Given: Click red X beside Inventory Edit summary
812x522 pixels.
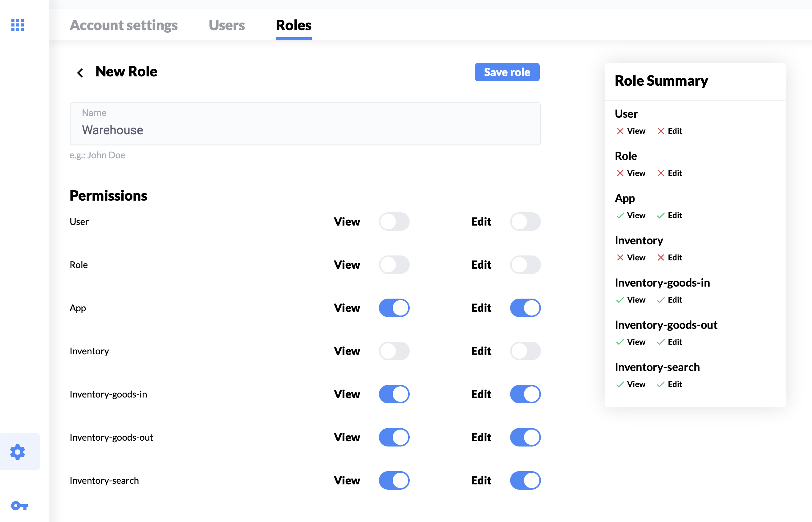Looking at the screenshot, I should [x=660, y=258].
